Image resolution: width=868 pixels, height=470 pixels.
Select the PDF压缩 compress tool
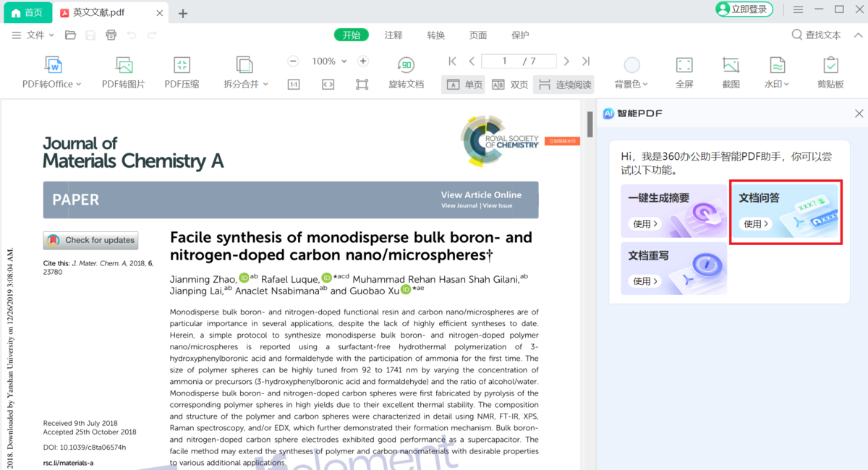pyautogui.click(x=182, y=66)
